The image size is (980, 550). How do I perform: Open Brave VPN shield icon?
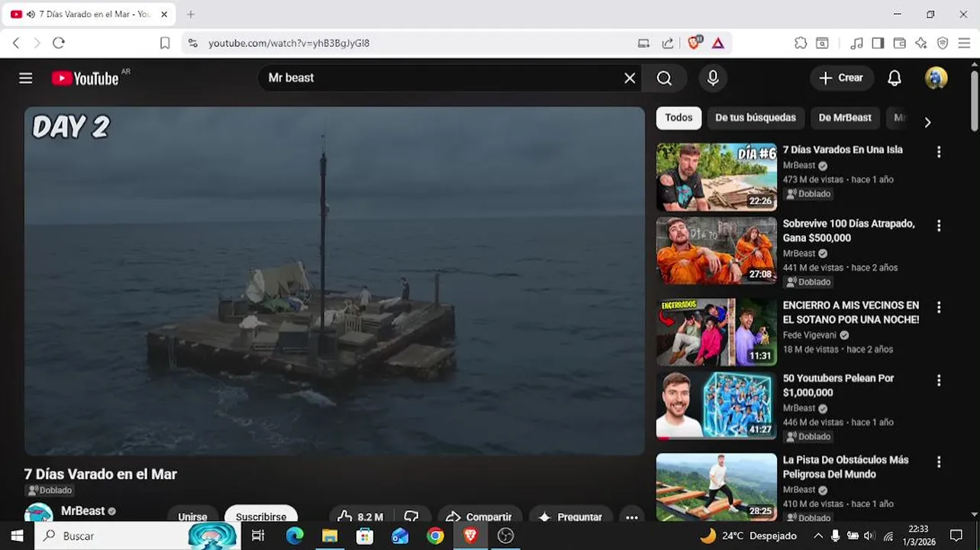pos(943,44)
